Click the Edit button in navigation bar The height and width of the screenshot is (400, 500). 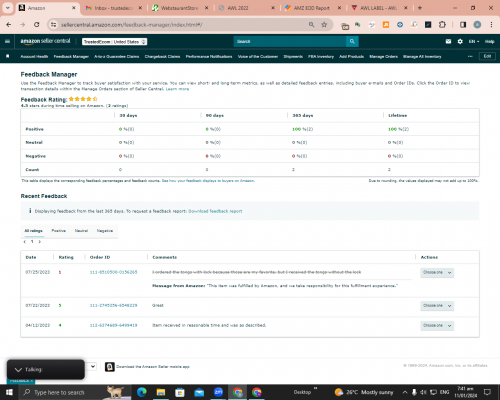click(487, 56)
